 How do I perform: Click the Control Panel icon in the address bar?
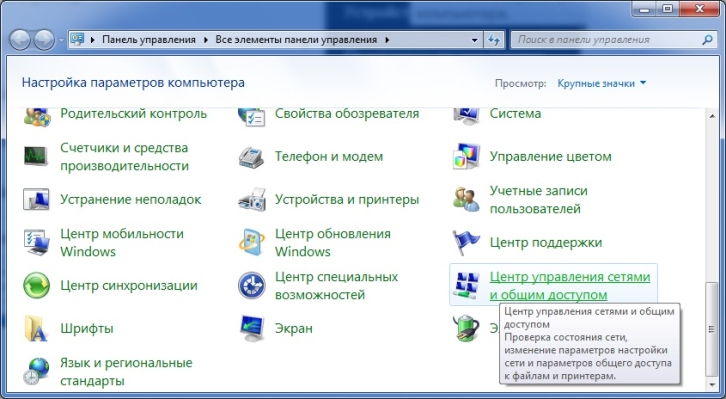tap(77, 39)
